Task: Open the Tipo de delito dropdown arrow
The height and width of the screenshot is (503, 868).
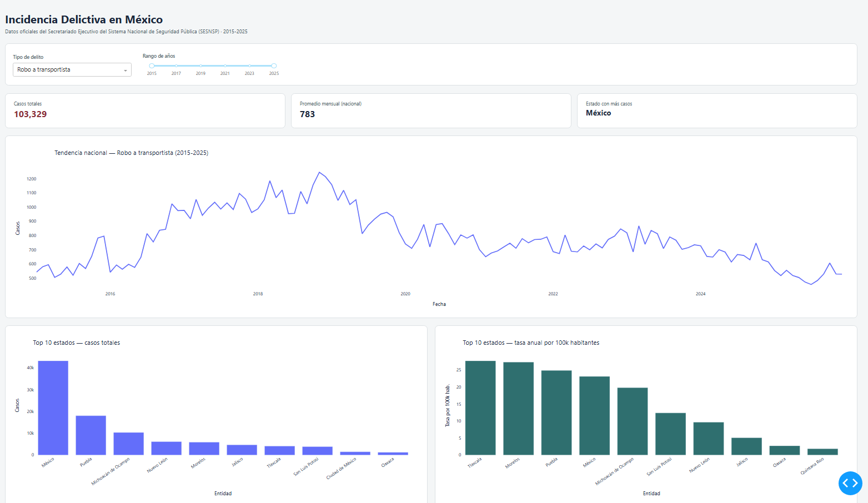Action: (x=126, y=70)
